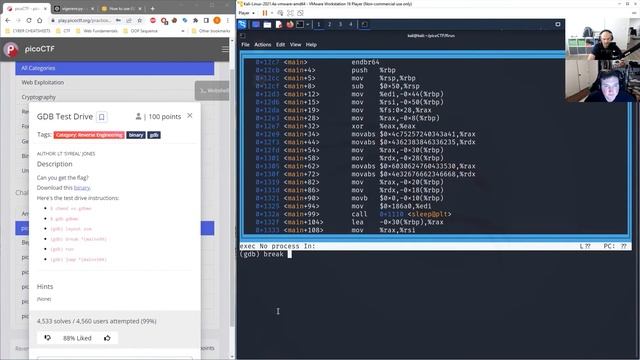Expand the bookmarks bar overflow chevron
640x360 pixels.
pyautogui.click(x=182, y=31)
